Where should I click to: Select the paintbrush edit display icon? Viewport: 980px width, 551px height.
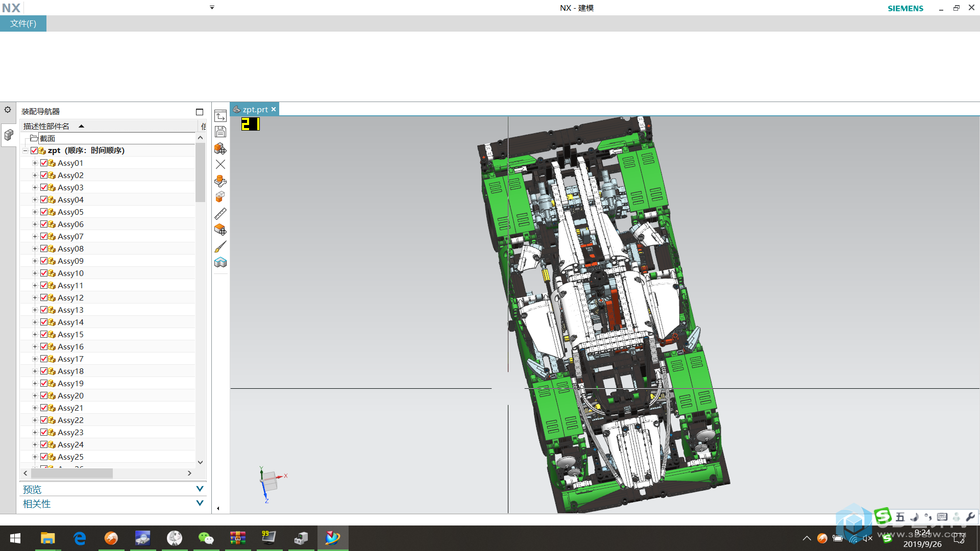click(x=220, y=246)
